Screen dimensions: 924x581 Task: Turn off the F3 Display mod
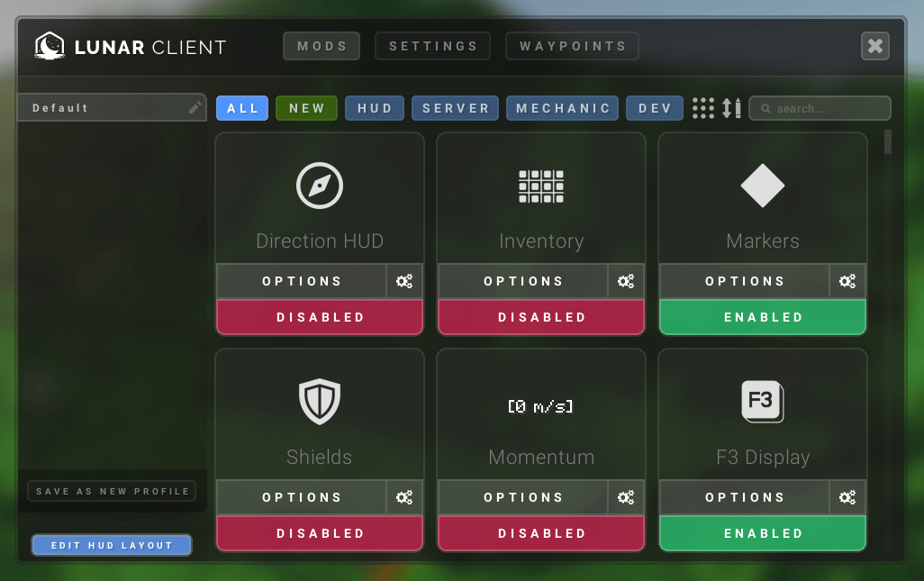[x=762, y=533]
